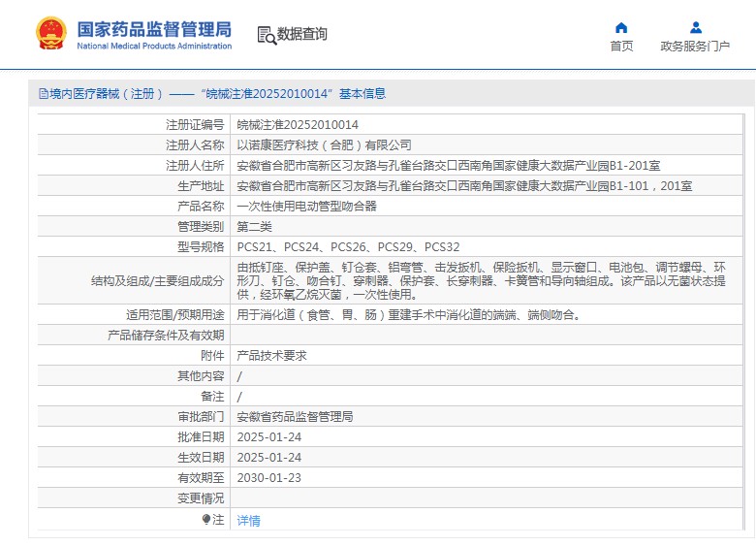Click the 注册人住所 address ending B1-201室
756x546 pixels.
click(449, 166)
